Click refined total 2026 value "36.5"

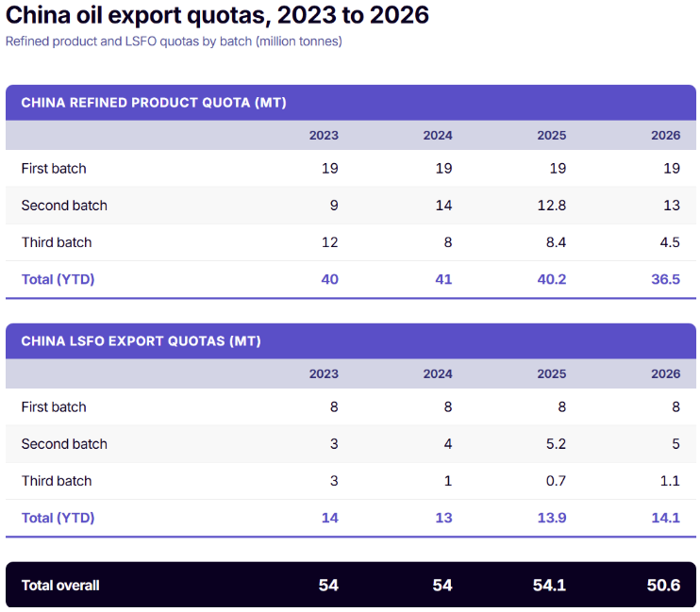pos(666,279)
